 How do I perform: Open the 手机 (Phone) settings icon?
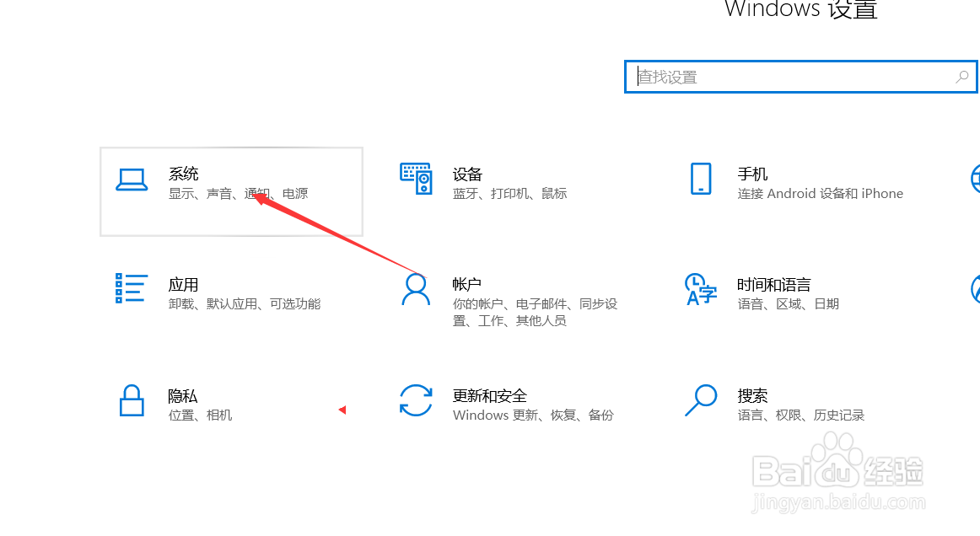(701, 180)
